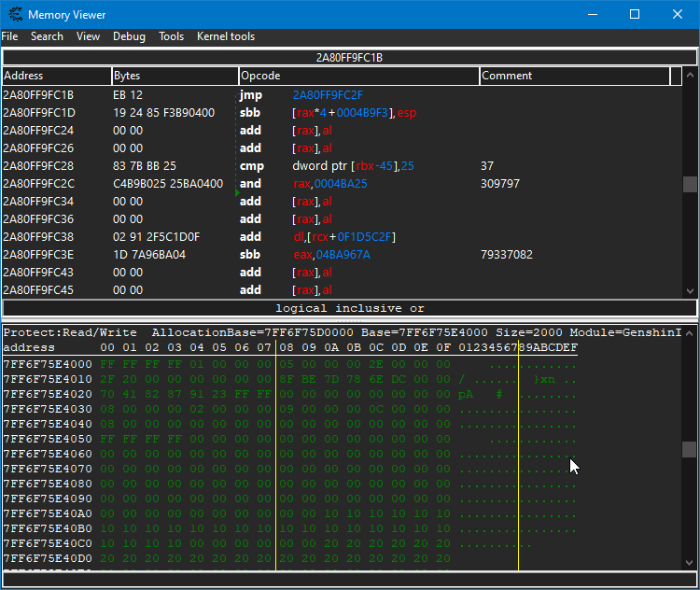Open the Search menu

point(47,36)
